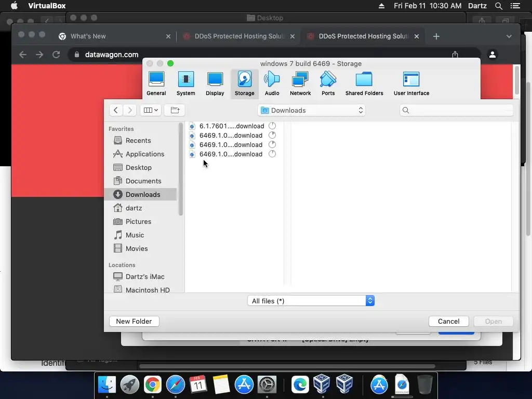Open Finder from the Dock
532x399 pixels.
107,385
